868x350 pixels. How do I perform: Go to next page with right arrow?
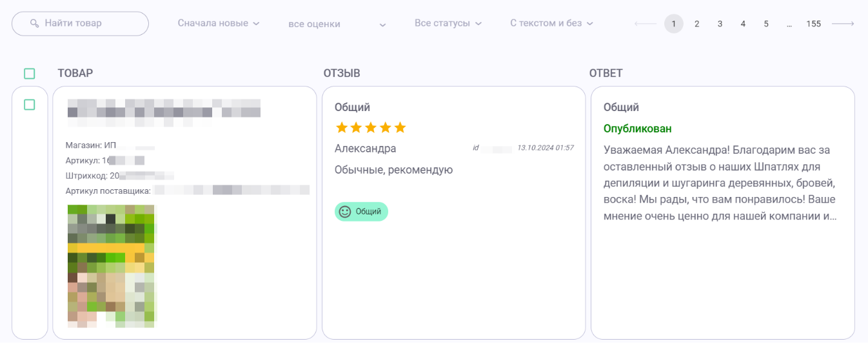[x=843, y=24]
